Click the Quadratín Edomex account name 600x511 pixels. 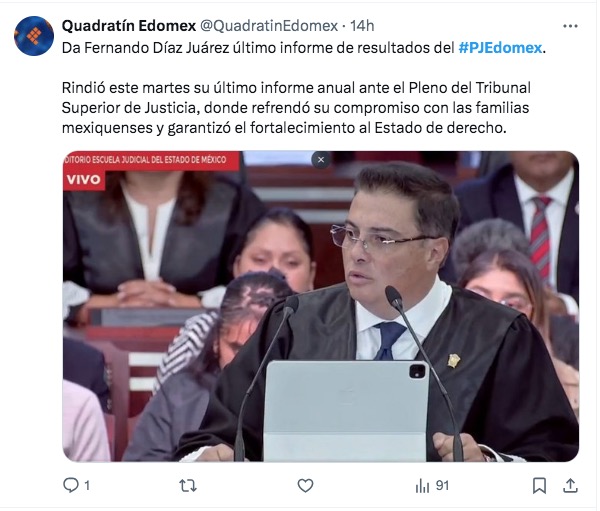(x=129, y=26)
